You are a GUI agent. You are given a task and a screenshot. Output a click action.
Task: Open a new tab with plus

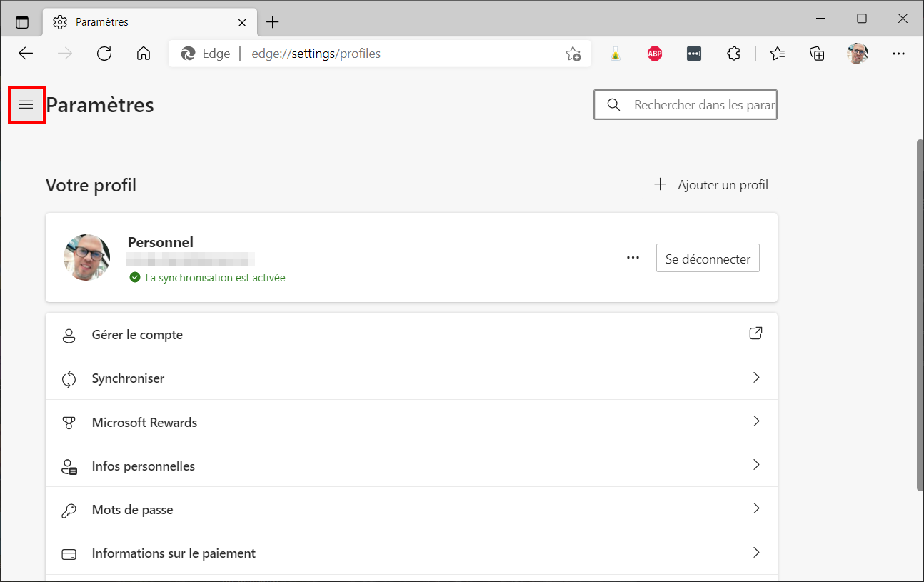coord(273,22)
